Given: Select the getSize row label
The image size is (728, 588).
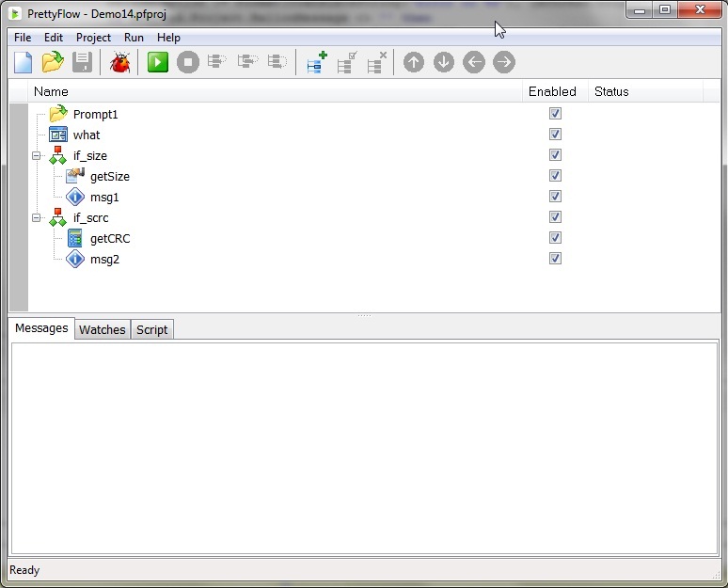Looking at the screenshot, I should [110, 177].
